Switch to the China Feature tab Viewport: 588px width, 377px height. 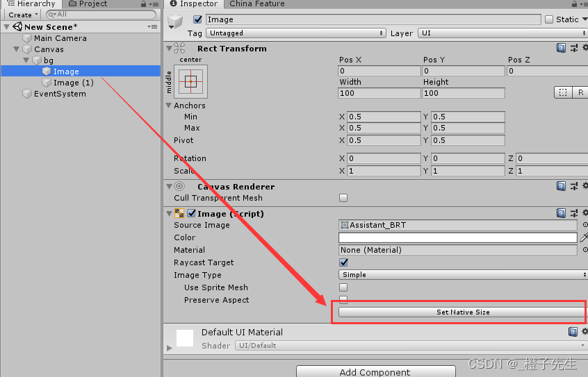[257, 3]
